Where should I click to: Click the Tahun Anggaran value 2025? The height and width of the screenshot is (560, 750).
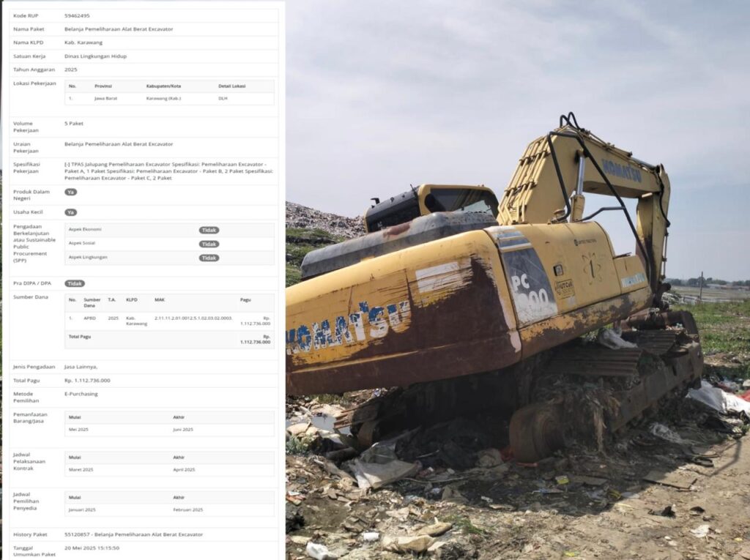tap(71, 70)
